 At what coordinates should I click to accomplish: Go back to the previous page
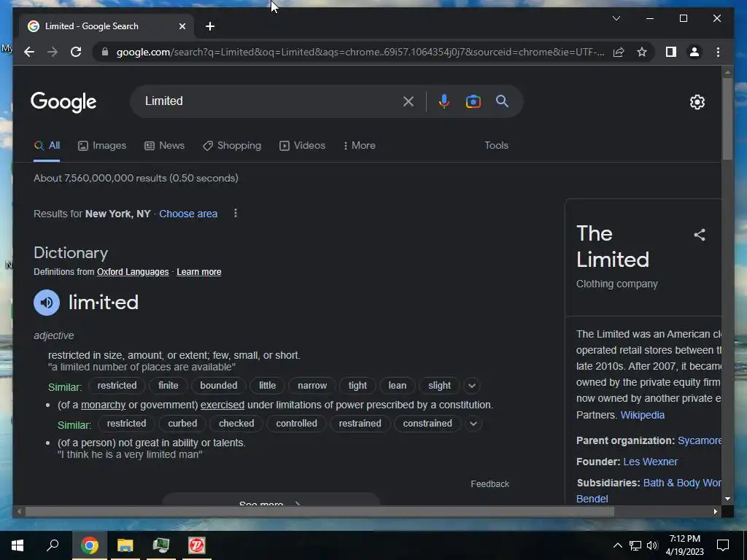(29, 52)
